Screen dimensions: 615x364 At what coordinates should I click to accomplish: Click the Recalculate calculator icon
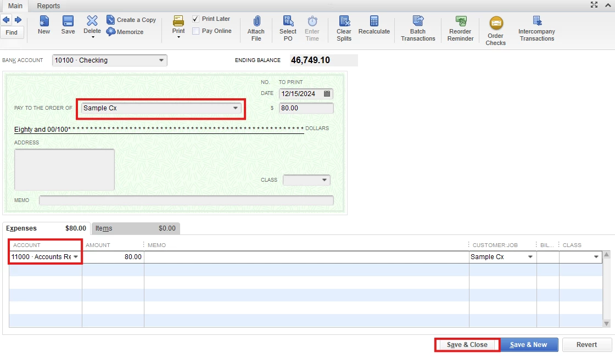[x=374, y=21]
